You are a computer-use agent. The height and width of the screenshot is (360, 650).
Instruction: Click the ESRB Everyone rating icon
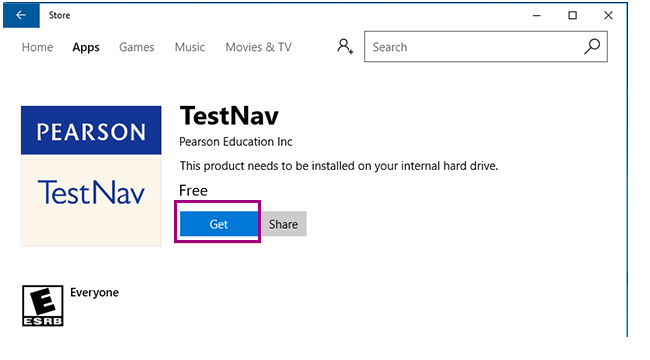point(43,306)
